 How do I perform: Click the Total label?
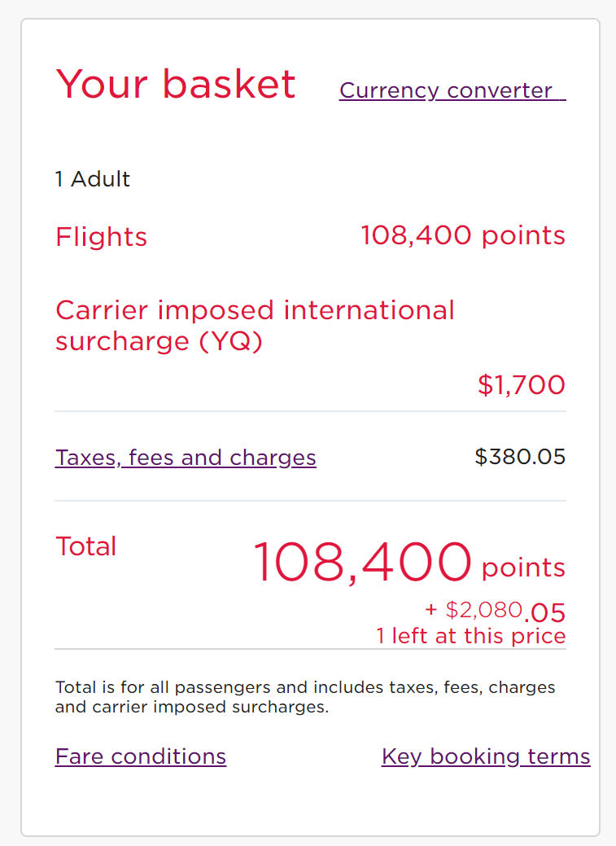coord(86,546)
